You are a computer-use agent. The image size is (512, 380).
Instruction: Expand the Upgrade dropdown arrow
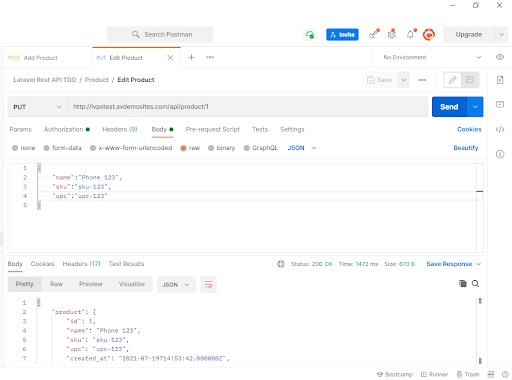point(501,34)
